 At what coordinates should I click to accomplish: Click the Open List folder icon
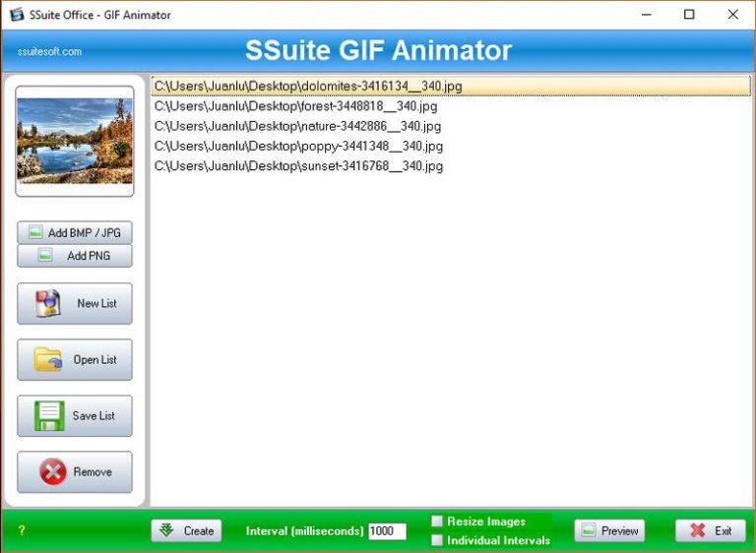[x=47, y=360]
